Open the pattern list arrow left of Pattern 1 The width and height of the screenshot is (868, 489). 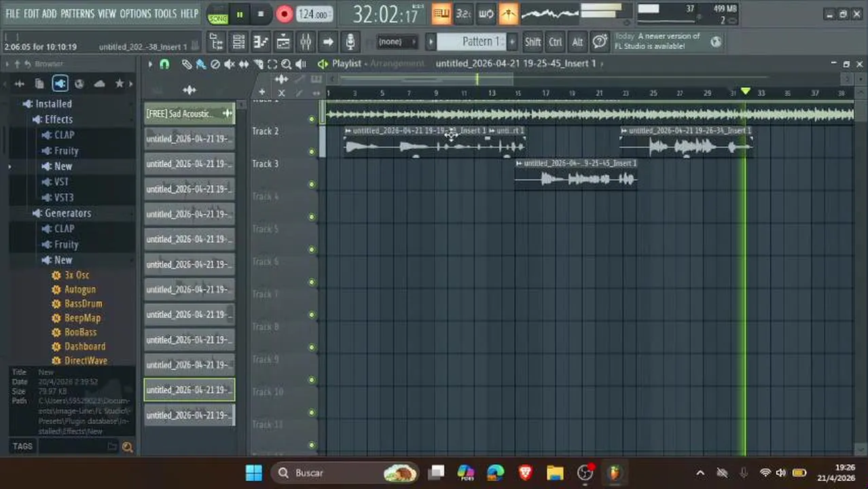[431, 42]
